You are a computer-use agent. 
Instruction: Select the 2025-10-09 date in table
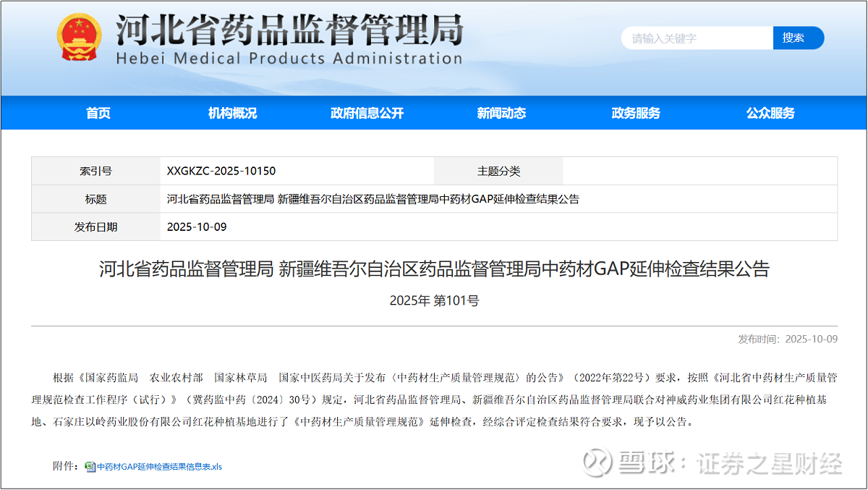tap(197, 227)
